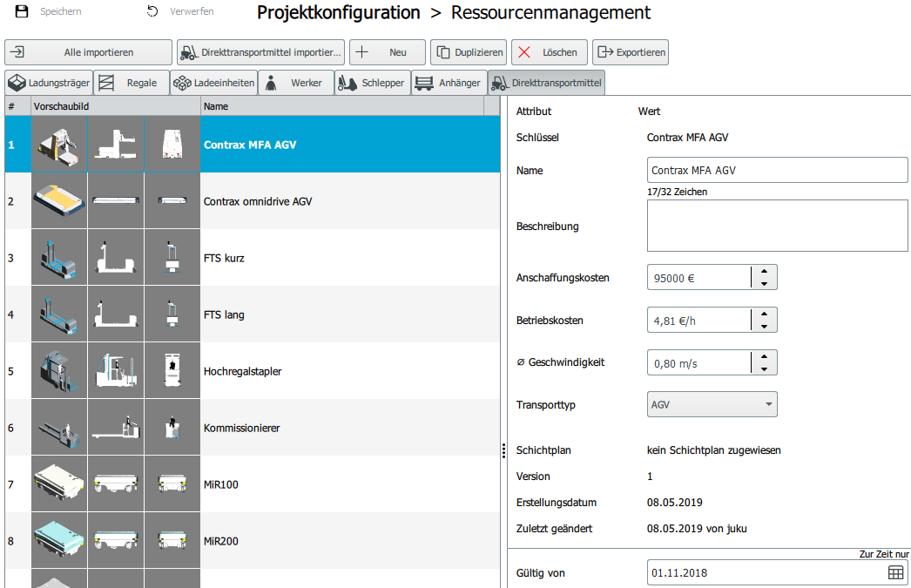Open calendar picker for Gültig von
Viewport: 911px width, 588px height.
[896, 573]
